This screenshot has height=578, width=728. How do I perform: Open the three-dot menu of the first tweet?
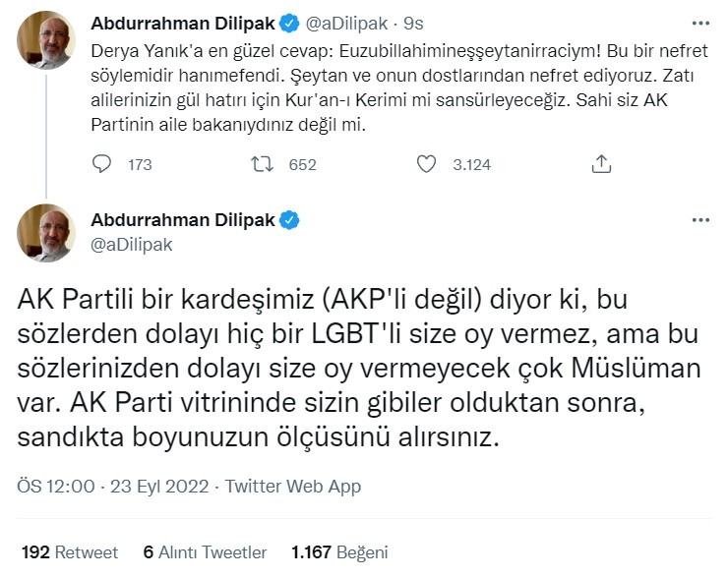(x=698, y=22)
